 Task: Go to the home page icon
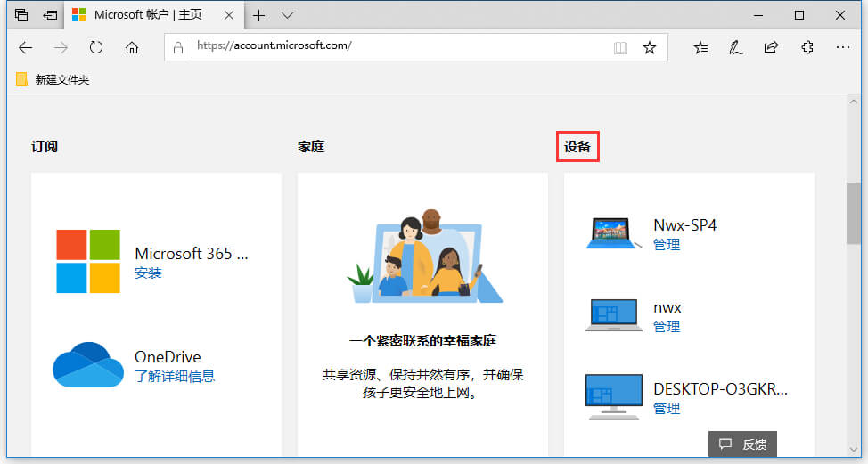(x=132, y=47)
